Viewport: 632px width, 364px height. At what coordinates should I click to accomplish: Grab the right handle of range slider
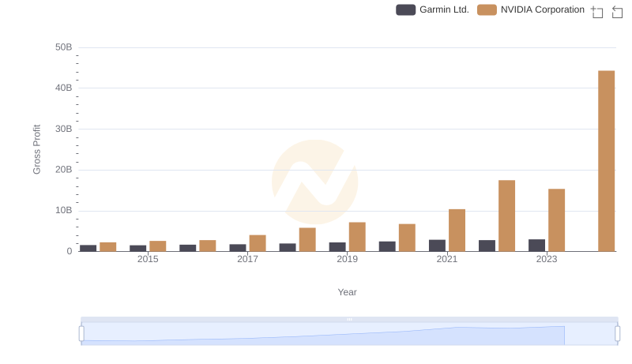pos(618,333)
